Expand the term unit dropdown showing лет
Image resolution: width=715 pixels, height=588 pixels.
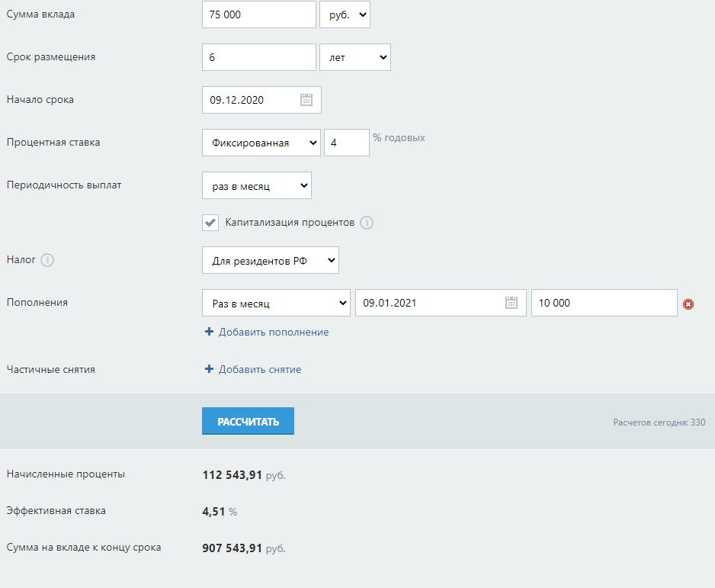tap(354, 57)
